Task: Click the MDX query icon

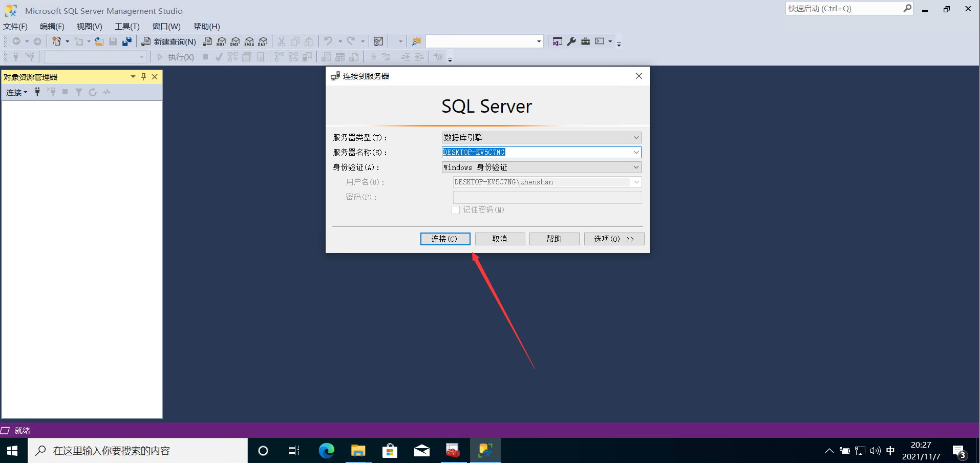Action: 221,41
